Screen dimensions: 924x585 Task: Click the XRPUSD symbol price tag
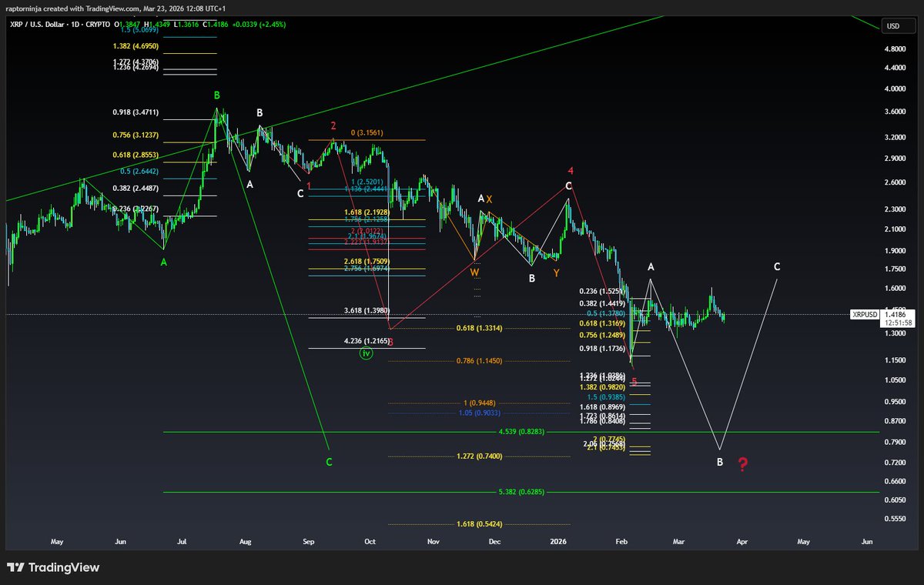click(x=864, y=315)
